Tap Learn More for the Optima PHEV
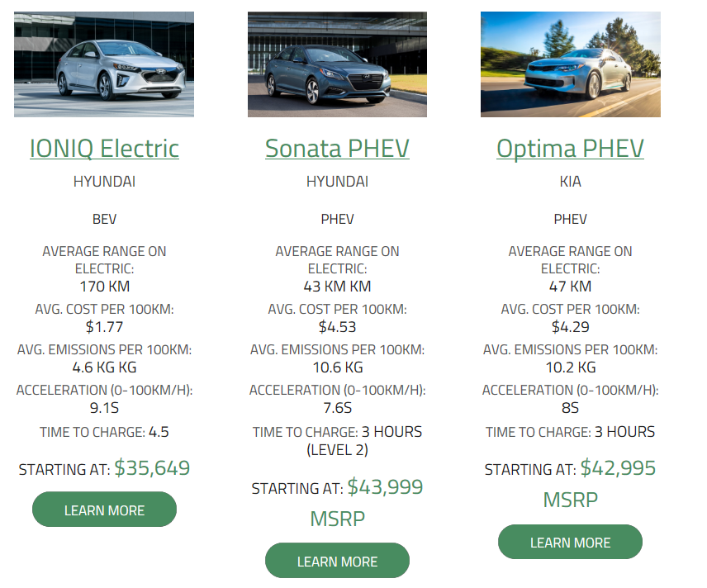The height and width of the screenshot is (588, 707). [571, 542]
